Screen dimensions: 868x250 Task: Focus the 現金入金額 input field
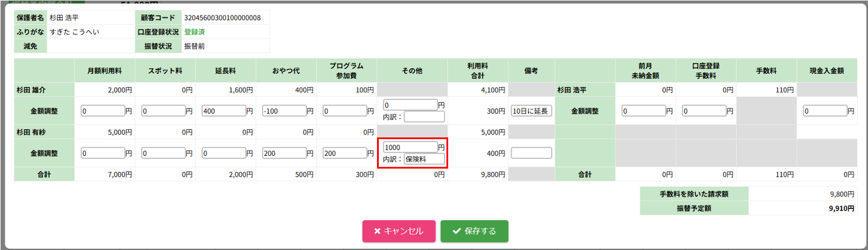point(825,111)
